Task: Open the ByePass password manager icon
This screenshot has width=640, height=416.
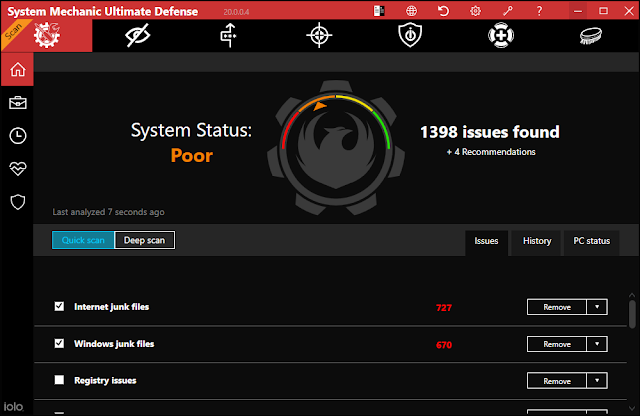Action: pyautogui.click(x=229, y=35)
